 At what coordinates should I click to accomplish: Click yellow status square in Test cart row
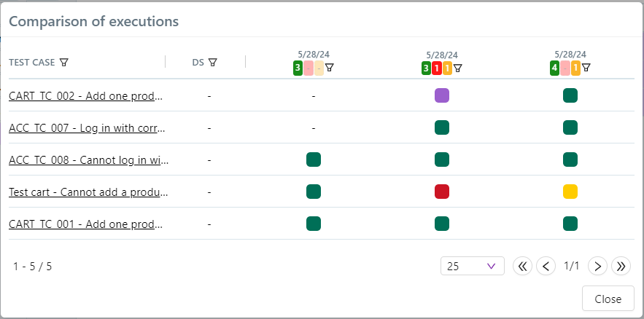[x=570, y=192]
